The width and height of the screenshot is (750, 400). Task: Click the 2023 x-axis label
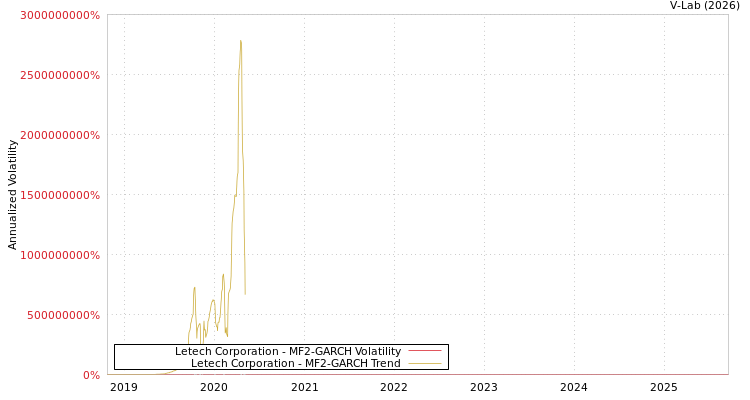coord(484,387)
